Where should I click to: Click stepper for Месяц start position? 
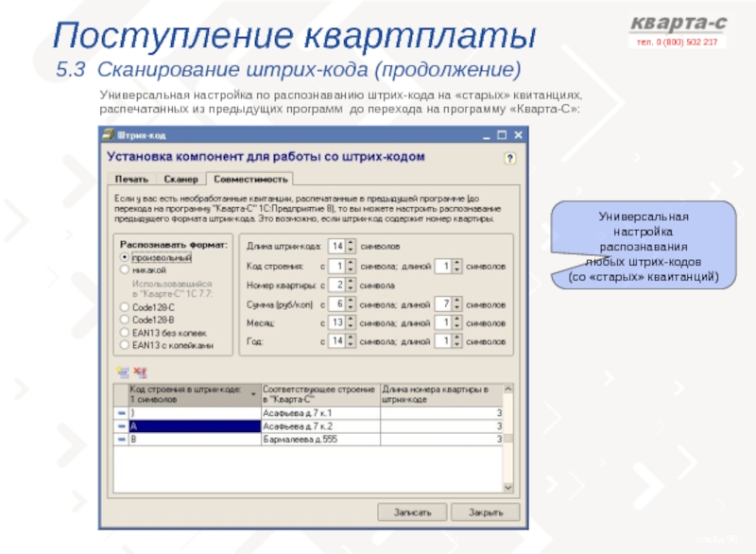351,323
